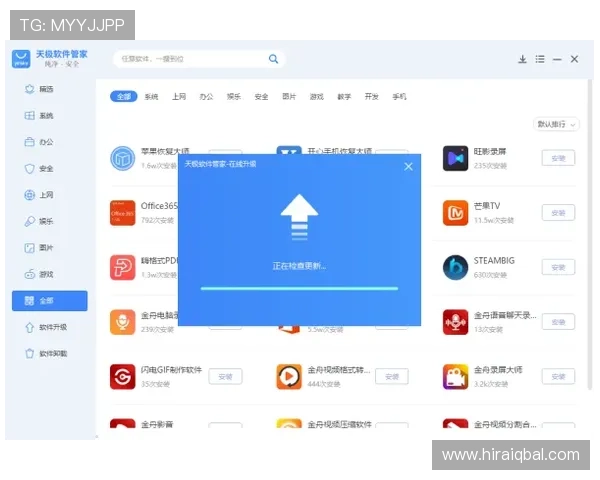
Task: Click the 金舟录屏大师 app icon
Action: 455,377
